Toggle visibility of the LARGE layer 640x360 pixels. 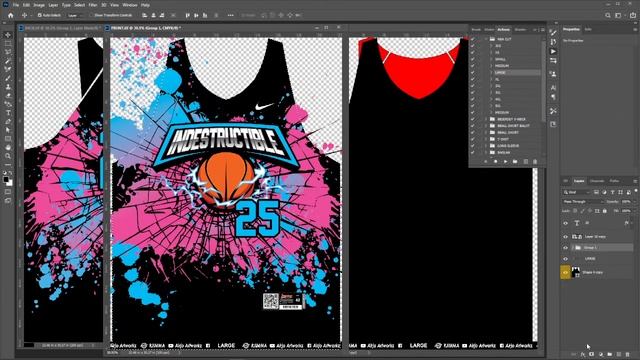pyautogui.click(x=565, y=258)
